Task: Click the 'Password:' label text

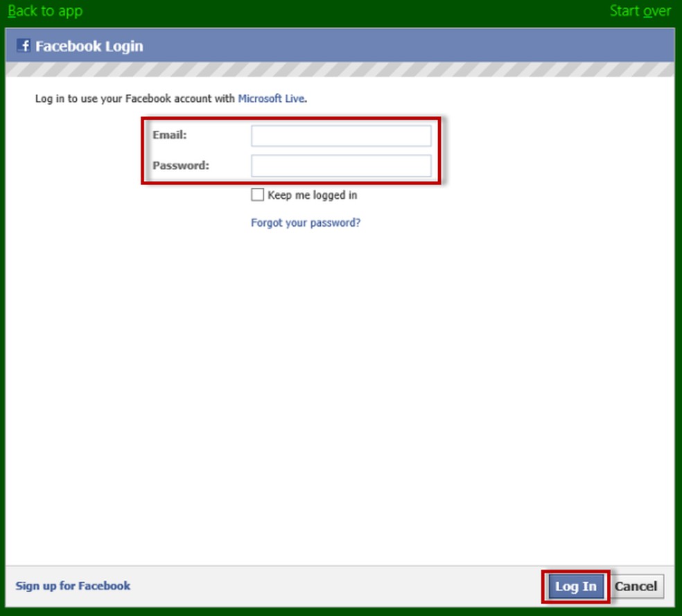Action: coord(181,166)
